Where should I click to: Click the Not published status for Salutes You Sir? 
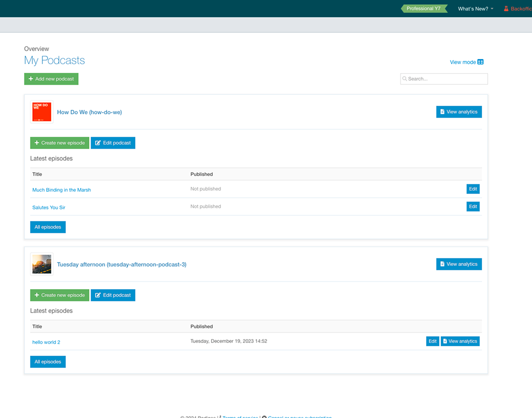(206, 206)
